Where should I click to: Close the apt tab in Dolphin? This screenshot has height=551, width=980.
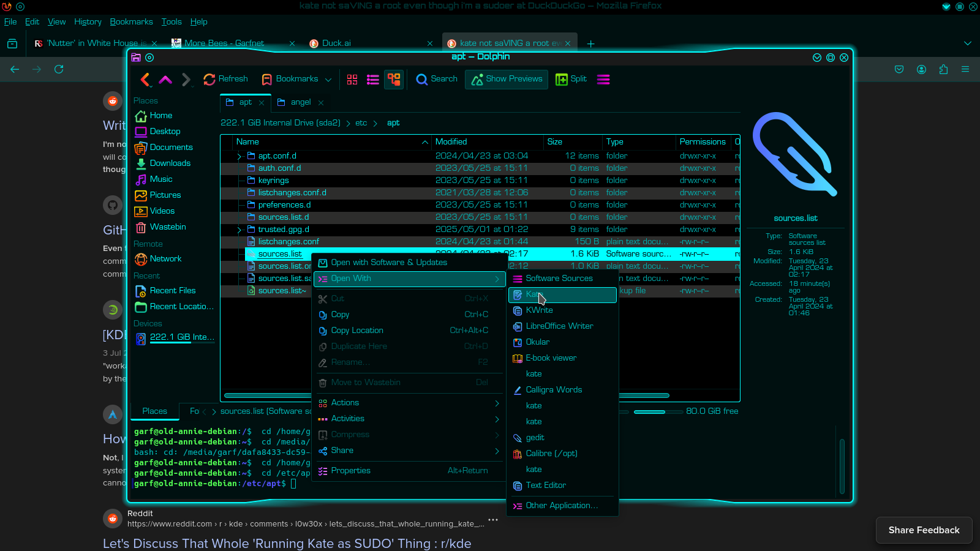(262, 103)
